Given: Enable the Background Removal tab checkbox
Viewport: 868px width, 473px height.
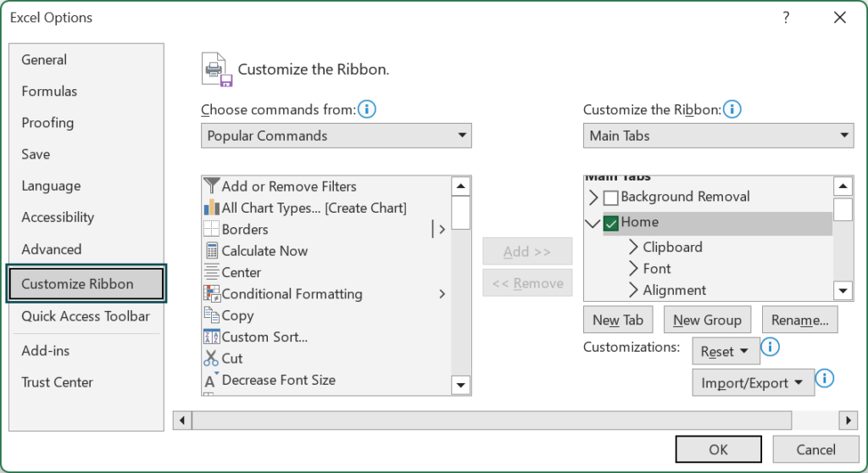Looking at the screenshot, I should 611,198.
